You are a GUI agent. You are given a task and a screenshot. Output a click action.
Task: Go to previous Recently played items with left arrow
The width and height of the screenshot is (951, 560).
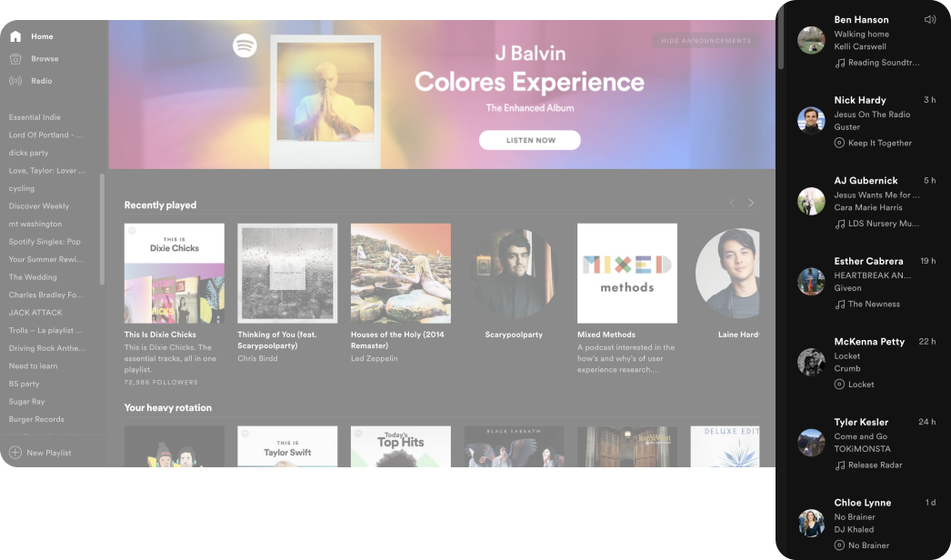(732, 203)
